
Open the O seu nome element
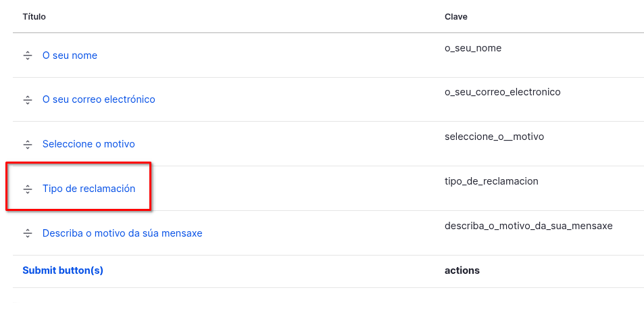tap(70, 55)
